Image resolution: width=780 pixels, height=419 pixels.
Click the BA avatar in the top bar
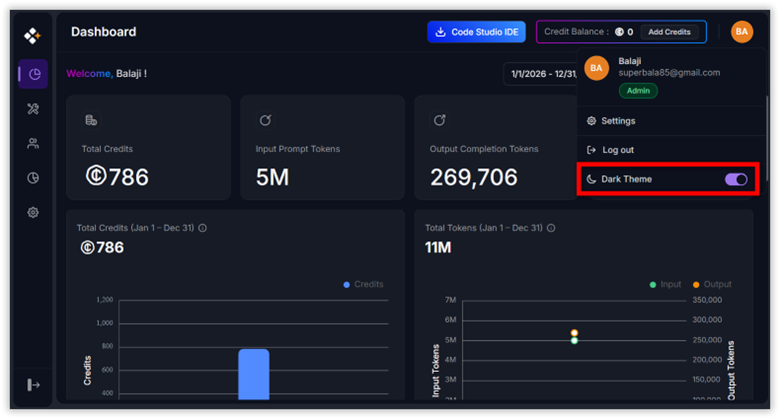coord(741,32)
